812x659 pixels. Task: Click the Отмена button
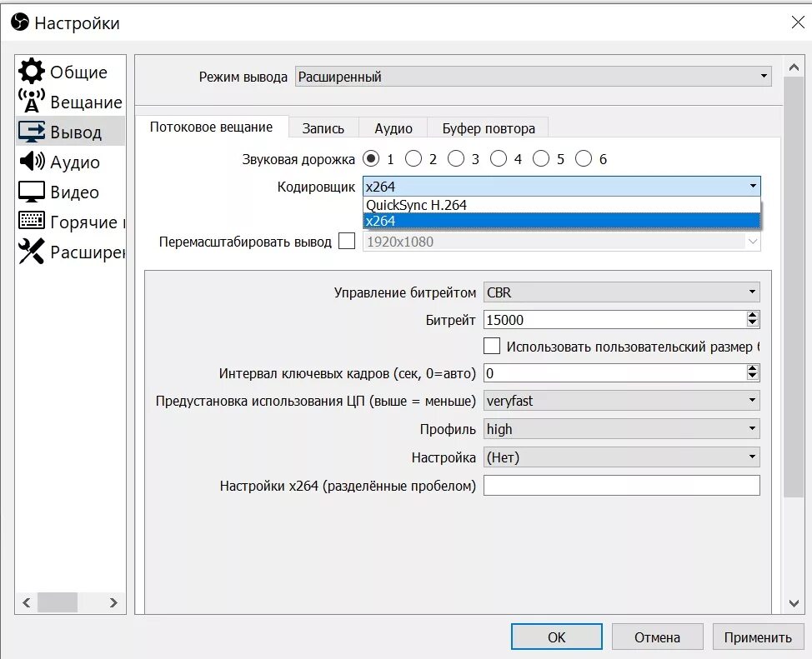pos(657,637)
